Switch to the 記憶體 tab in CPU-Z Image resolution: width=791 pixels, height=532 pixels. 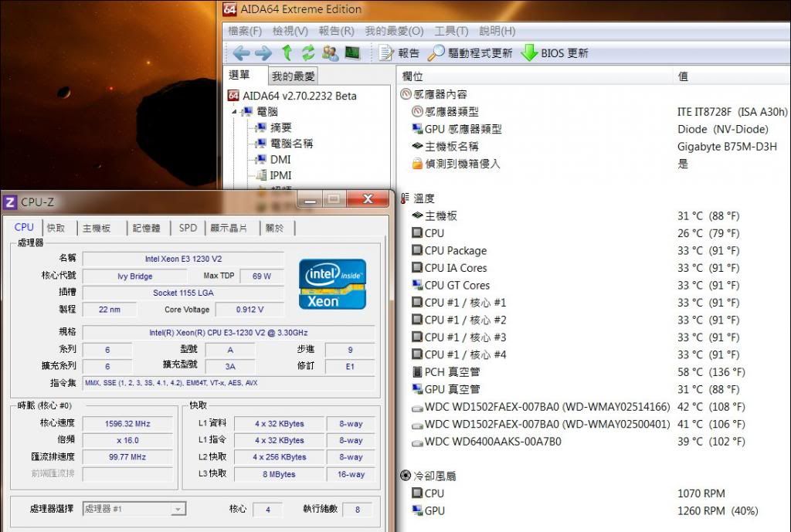[146, 228]
